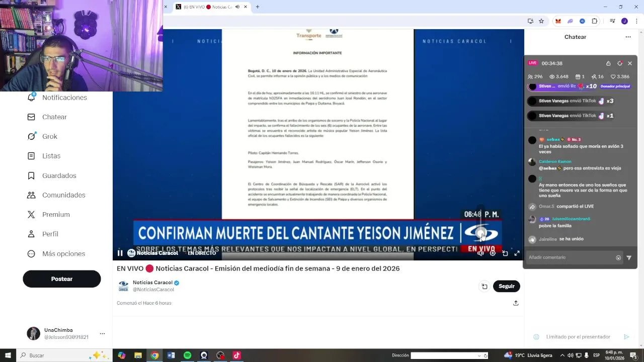
Task: Open Más opciones menu
Action: [x=56, y=254]
